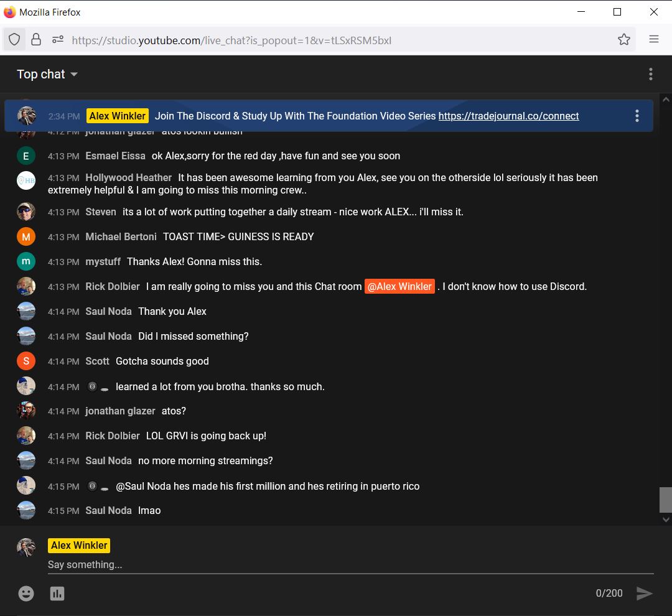
Task: Click the scrollbar down arrow
Action: coord(666,520)
